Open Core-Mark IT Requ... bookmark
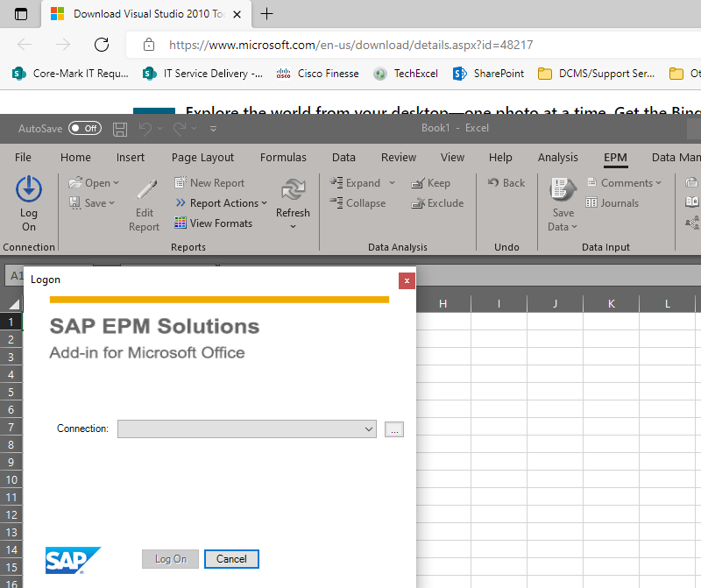The width and height of the screenshot is (701, 588). [70, 74]
